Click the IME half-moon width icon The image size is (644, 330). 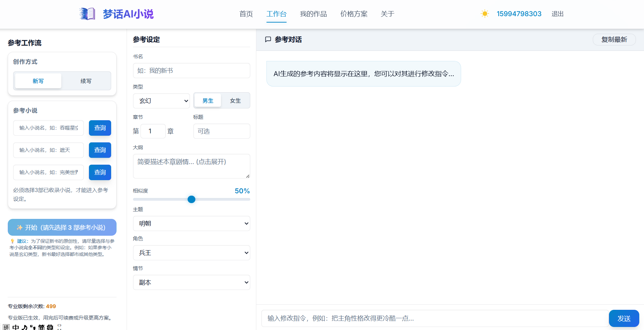[25, 327]
